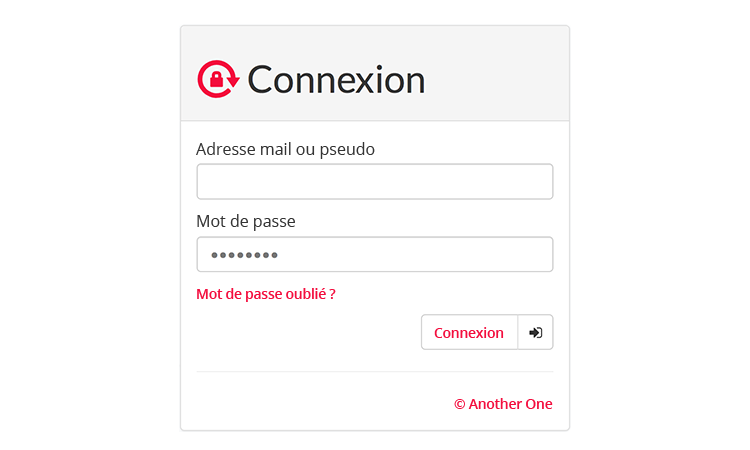Click the large Connexion heading text

pyautogui.click(x=336, y=80)
